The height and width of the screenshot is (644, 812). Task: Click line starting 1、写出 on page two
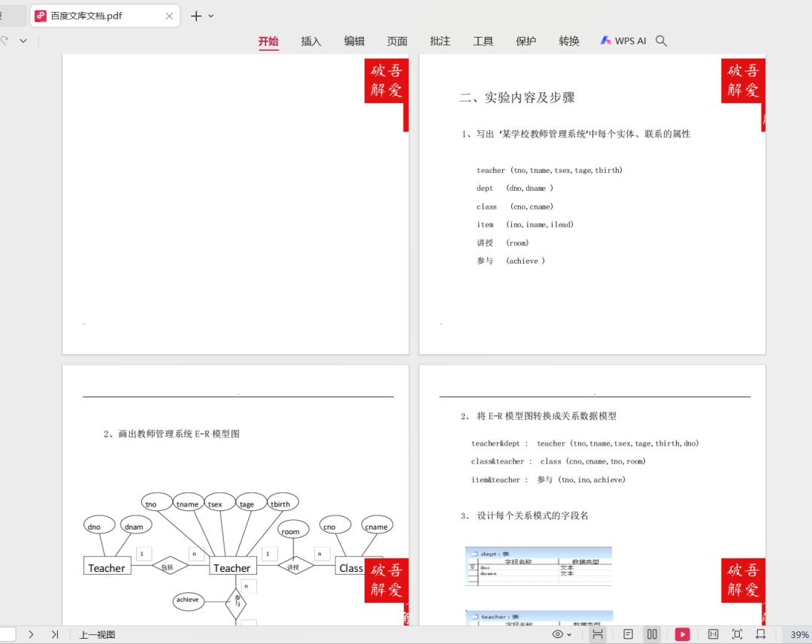point(576,134)
